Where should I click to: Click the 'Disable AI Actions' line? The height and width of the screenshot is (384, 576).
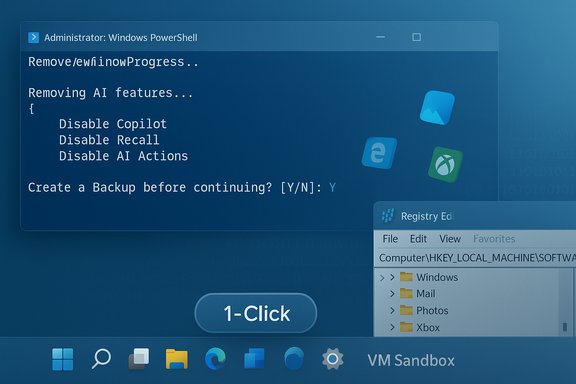[x=123, y=156]
